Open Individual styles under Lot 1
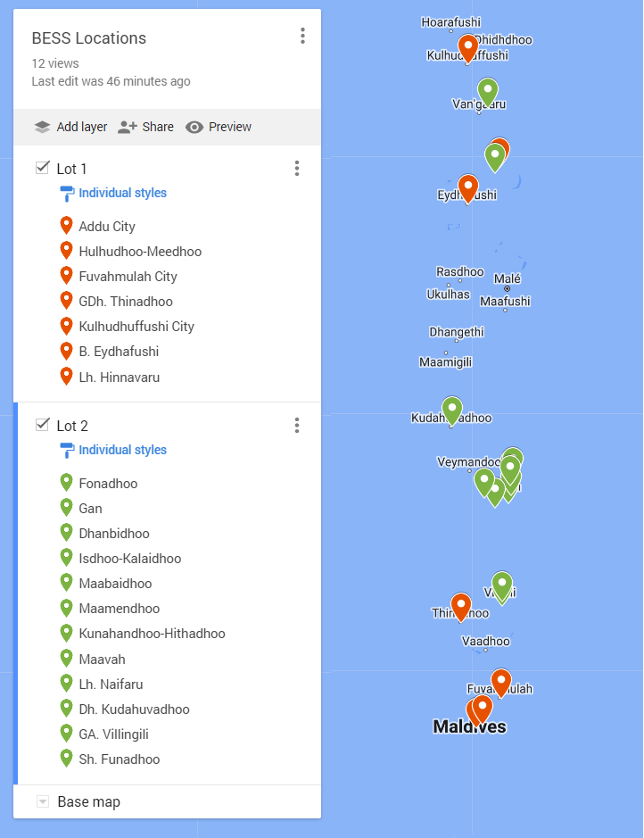 coord(122,193)
